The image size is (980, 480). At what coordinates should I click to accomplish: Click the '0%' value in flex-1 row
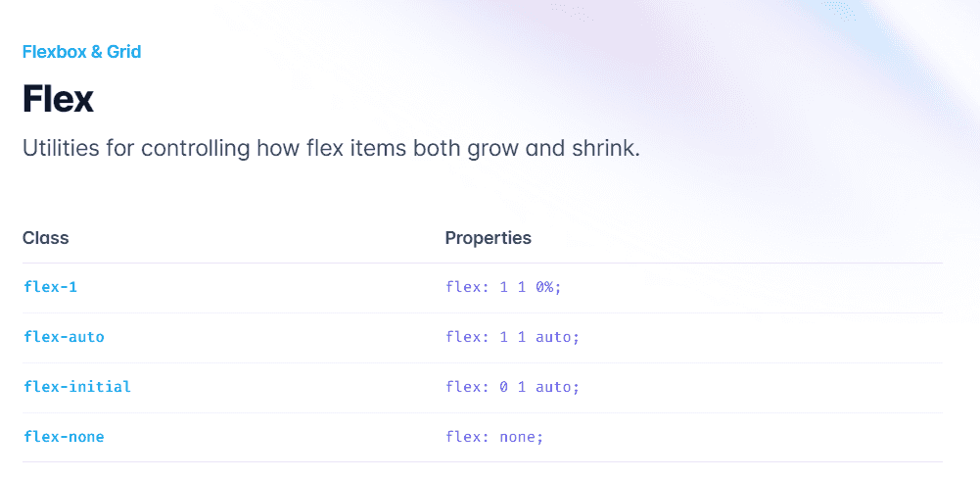[544, 287]
